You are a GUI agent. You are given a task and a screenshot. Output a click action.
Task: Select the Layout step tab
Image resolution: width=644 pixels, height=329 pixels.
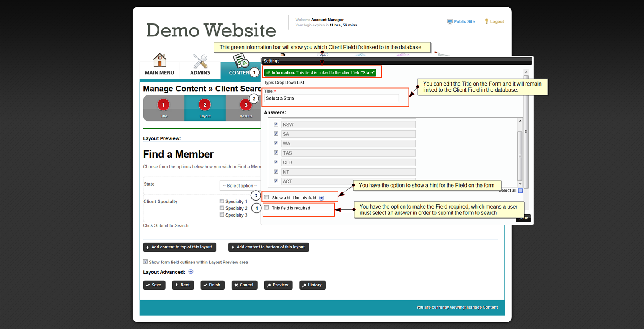pos(205,108)
